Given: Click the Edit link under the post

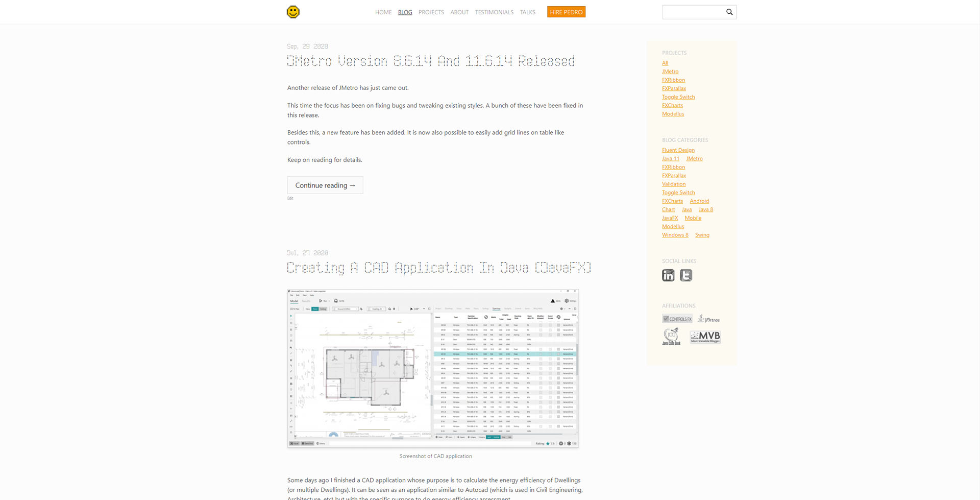Looking at the screenshot, I should click(x=290, y=198).
